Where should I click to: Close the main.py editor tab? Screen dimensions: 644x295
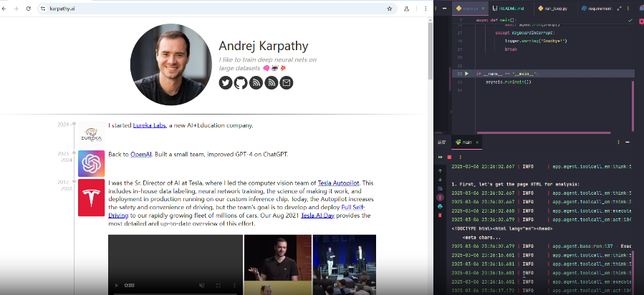(x=483, y=8)
